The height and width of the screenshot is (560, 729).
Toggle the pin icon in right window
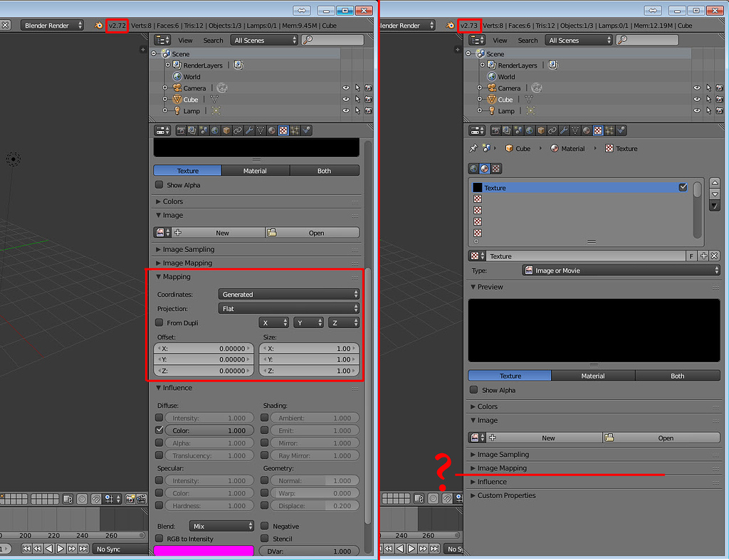click(x=473, y=148)
